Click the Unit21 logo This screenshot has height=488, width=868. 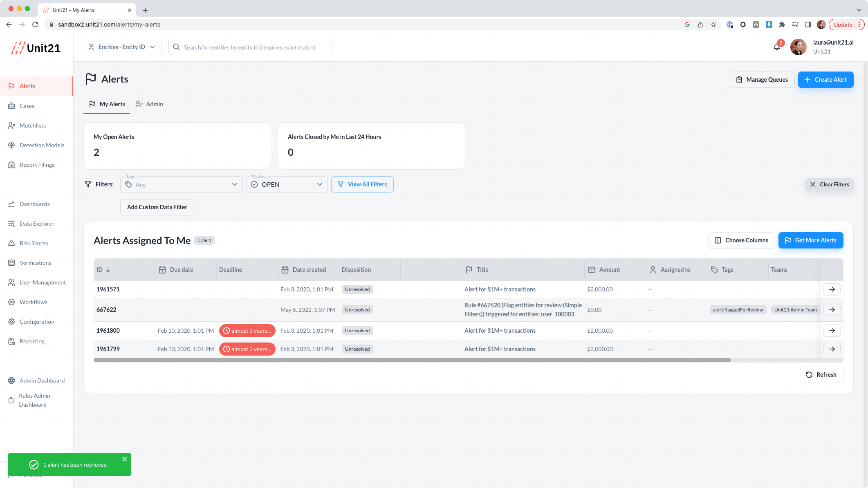pos(36,48)
